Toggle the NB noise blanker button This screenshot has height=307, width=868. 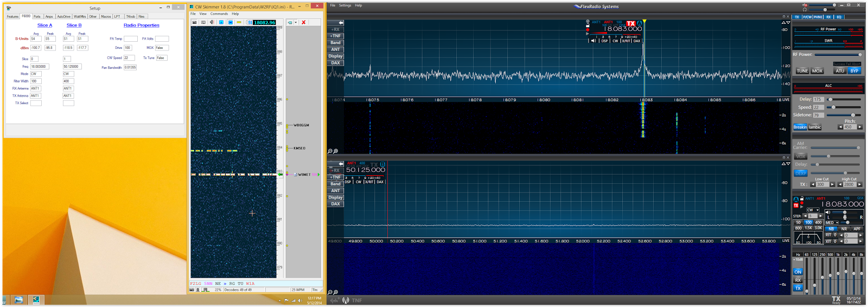[x=831, y=229]
